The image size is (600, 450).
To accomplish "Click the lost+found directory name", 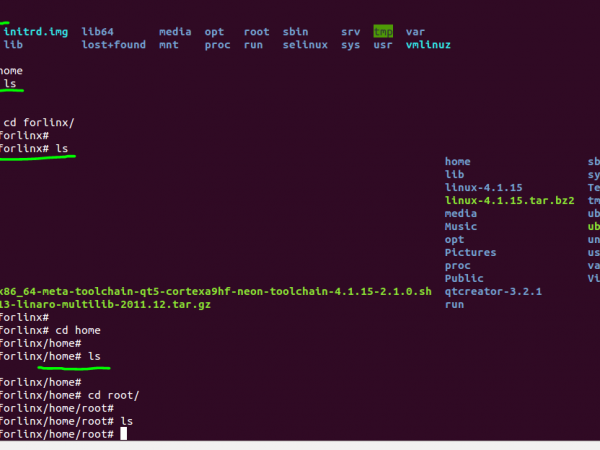I will tap(113, 45).
